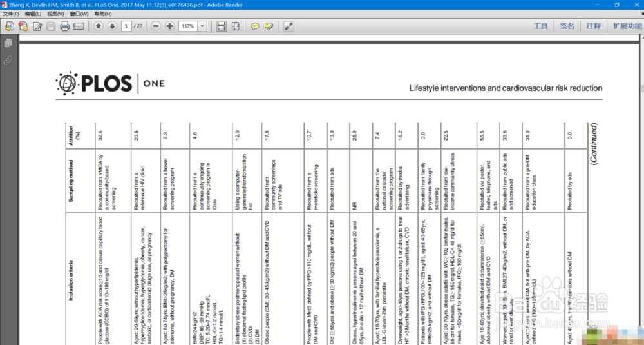Image resolution: width=644 pixels, height=345 pixels.
Task: Fit one full page to window icon
Action: [235, 26]
